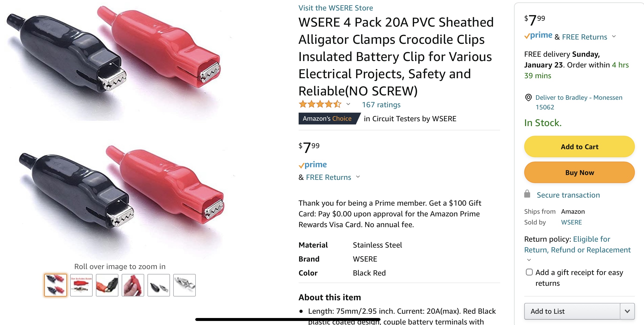This screenshot has width=644, height=325.
Task: Click the location pin delivery icon
Action: click(x=528, y=97)
